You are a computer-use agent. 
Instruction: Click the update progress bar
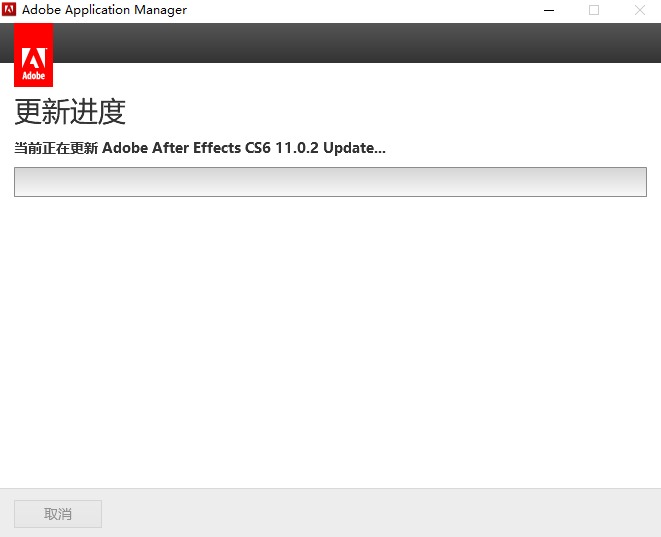(330, 182)
